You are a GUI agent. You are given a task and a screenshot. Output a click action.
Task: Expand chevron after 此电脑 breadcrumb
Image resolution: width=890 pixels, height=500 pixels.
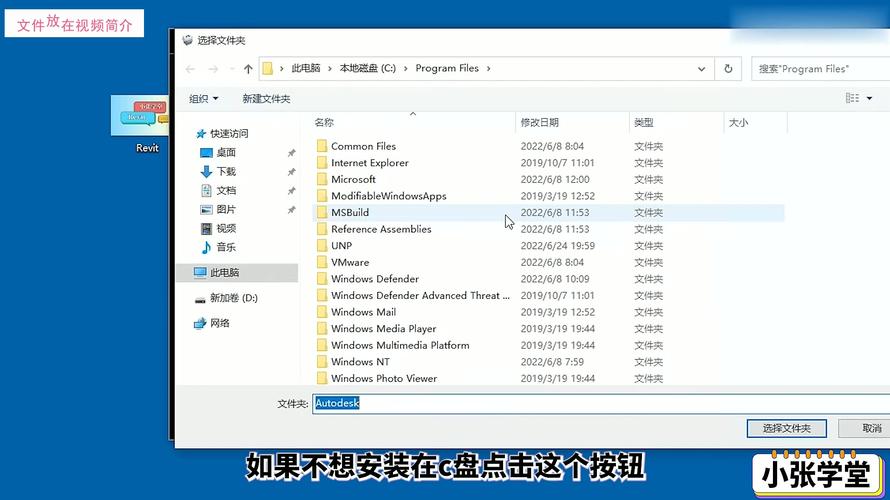coord(330,69)
